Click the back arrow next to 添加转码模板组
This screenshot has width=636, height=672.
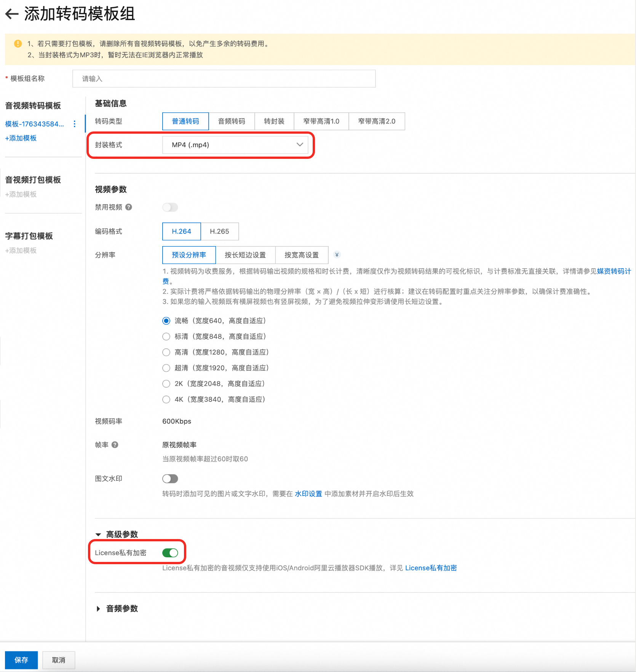click(12, 14)
